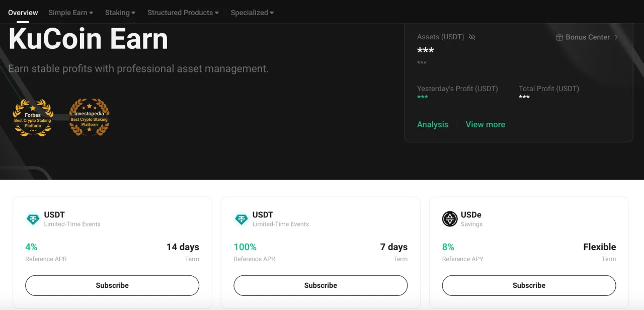This screenshot has width=644, height=310.
Task: Click the USDT icon on the 7 days card
Action: pyautogui.click(x=242, y=219)
